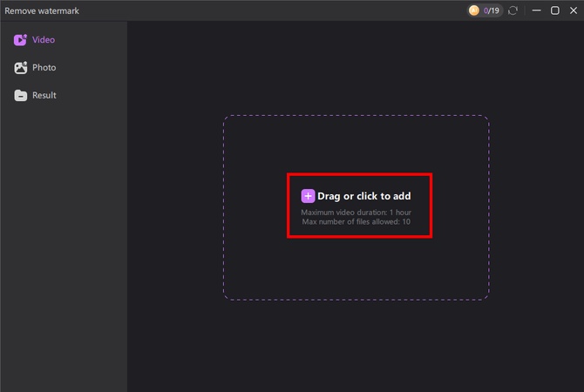Switch to the Photo tab label
This screenshot has width=584, height=392.
coord(44,68)
